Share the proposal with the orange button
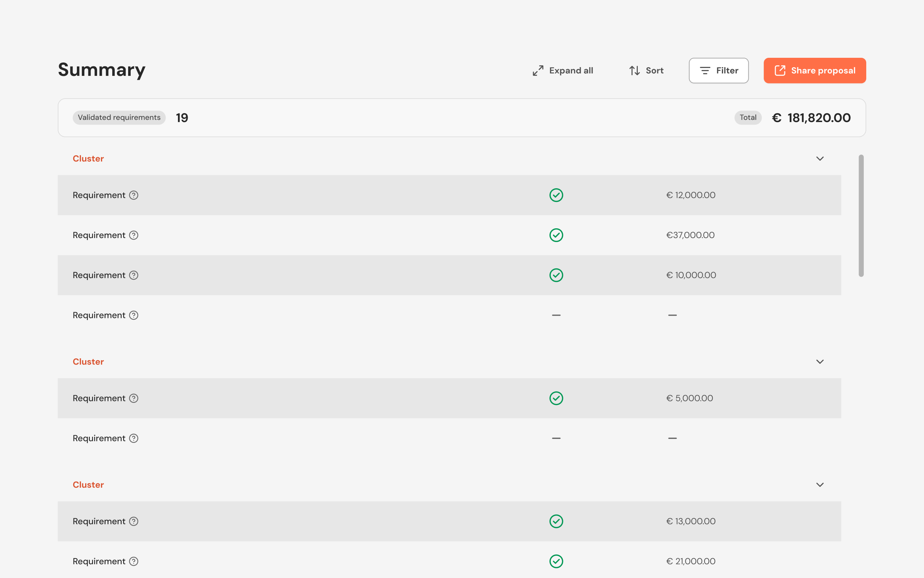 coord(815,70)
